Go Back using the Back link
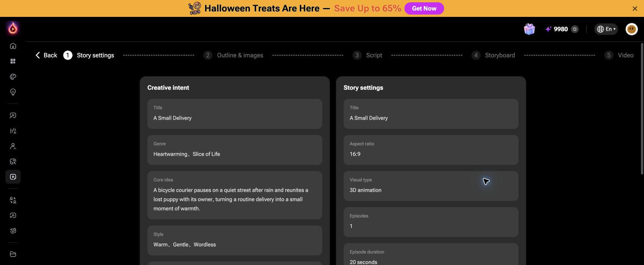The image size is (644, 265). (x=46, y=55)
